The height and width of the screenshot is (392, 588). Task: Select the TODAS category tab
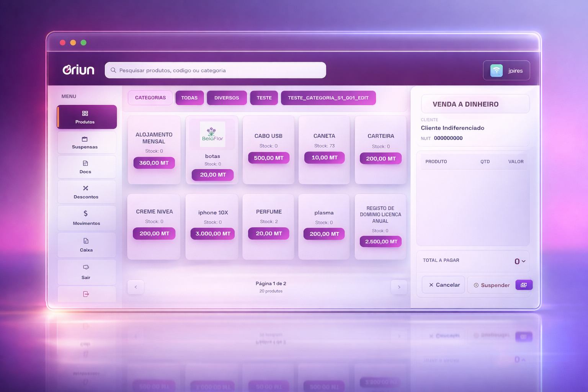point(189,98)
